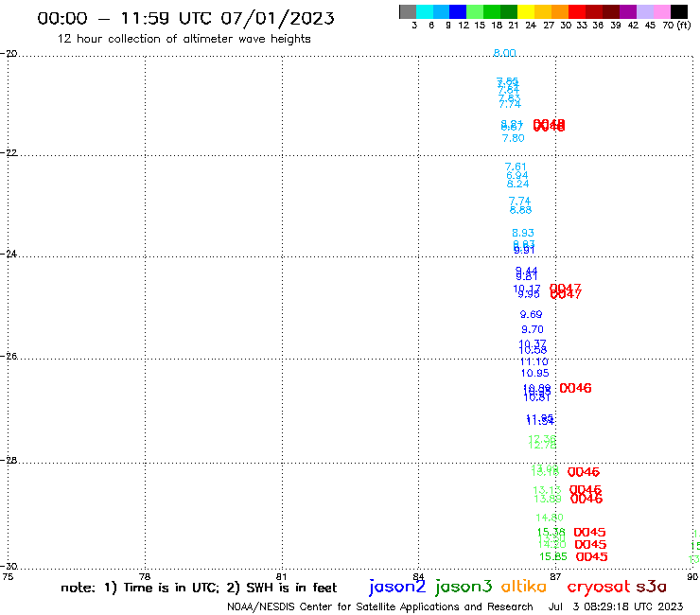Click the 'Jul 3 08:29:18 UTC 2023' timestamp
Screen dimensions: 700x615
coord(616,606)
